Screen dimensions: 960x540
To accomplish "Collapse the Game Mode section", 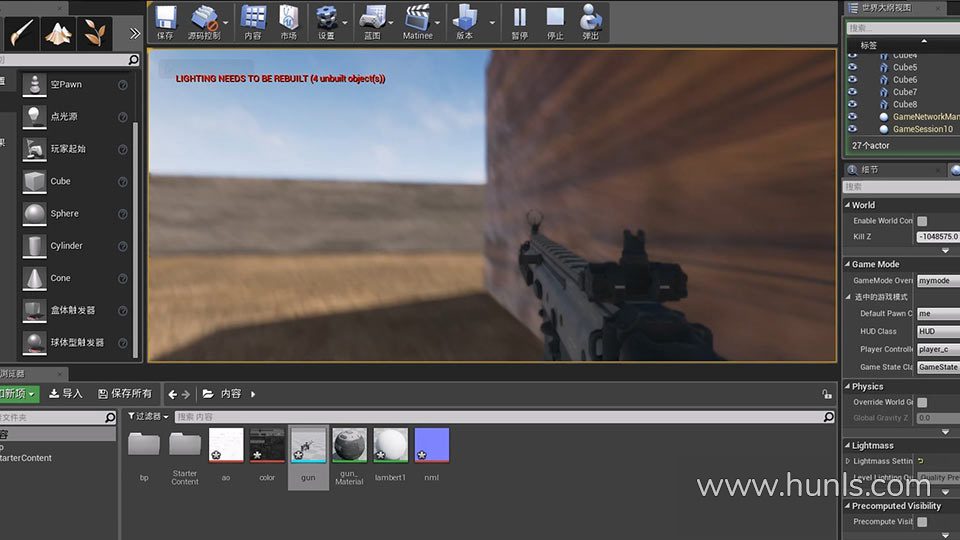I will pyautogui.click(x=847, y=264).
